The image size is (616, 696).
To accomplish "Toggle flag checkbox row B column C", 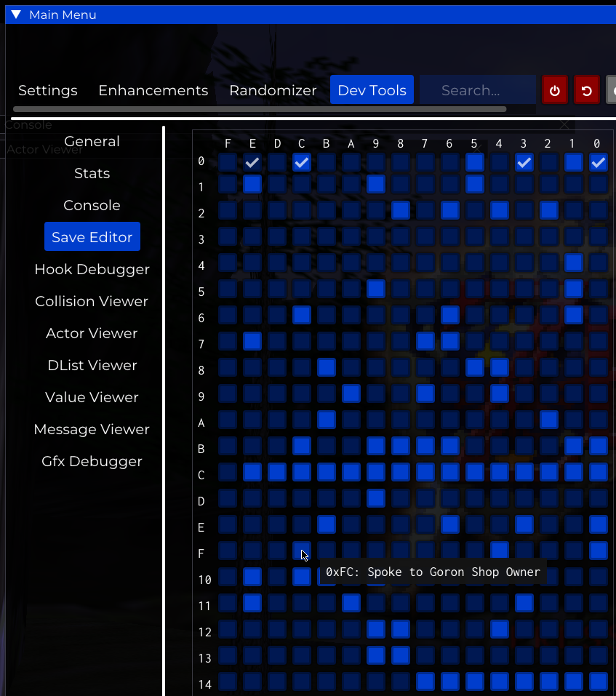I will 302,446.
